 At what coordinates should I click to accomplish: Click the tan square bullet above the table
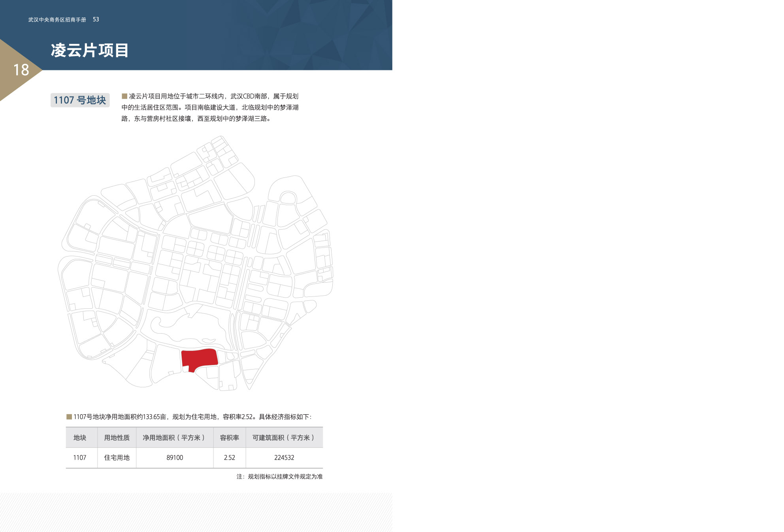point(69,417)
